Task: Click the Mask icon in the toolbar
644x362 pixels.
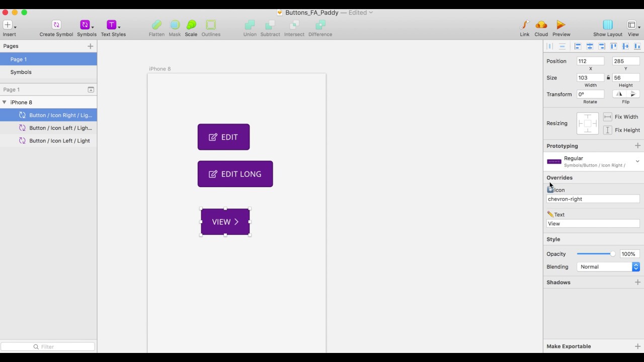Action: (175, 24)
